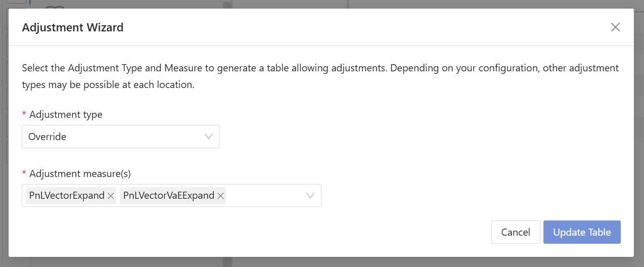Click the Adjustment type chevron arrow
The image size is (644, 267).
point(208,137)
